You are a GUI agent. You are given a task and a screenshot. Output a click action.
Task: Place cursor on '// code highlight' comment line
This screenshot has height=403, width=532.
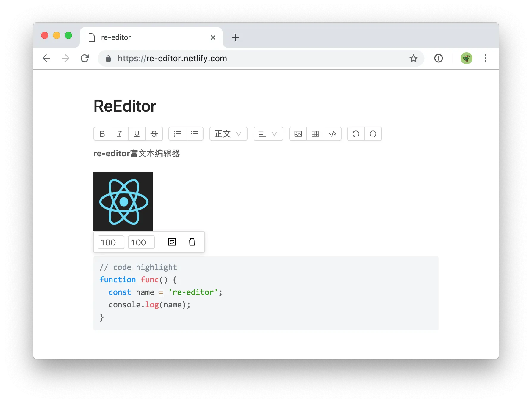pos(138,267)
